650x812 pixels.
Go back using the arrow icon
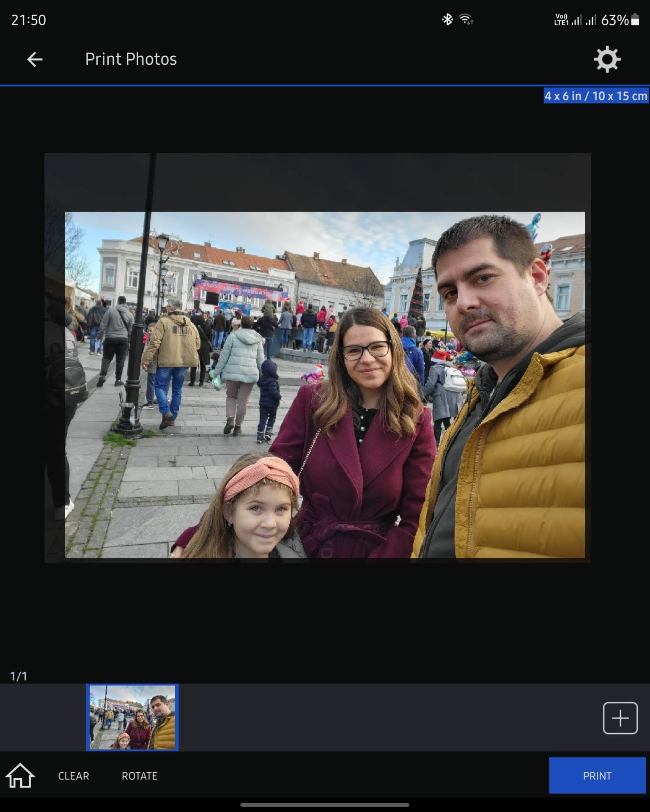[35, 59]
